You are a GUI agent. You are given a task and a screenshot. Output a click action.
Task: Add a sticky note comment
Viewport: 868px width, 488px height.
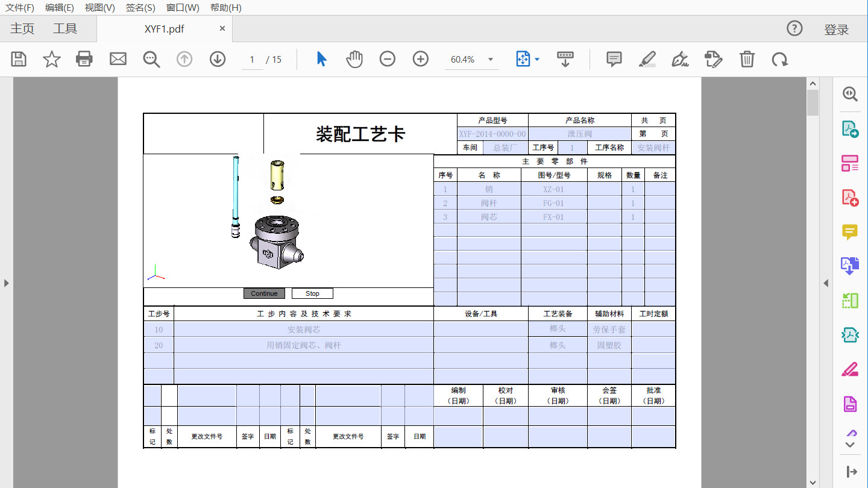[613, 59]
